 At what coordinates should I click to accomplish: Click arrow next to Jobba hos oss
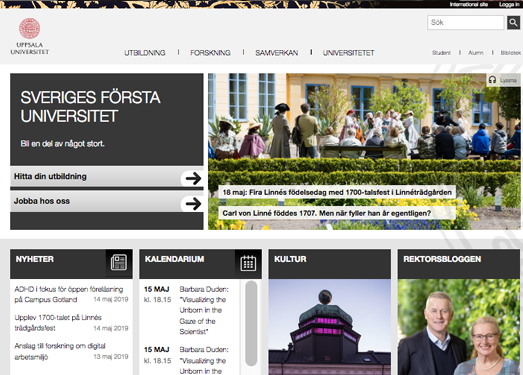click(193, 203)
